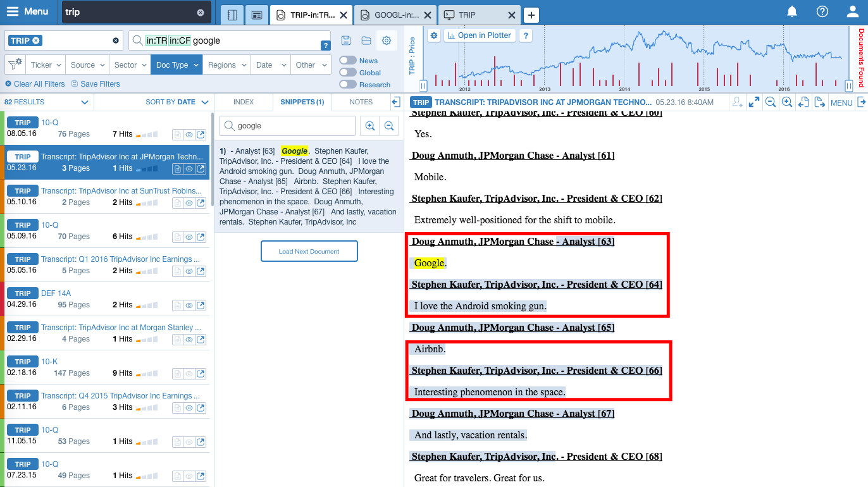The width and height of the screenshot is (868, 487).
Task: Switch to the Notes tab
Action: coord(361,102)
